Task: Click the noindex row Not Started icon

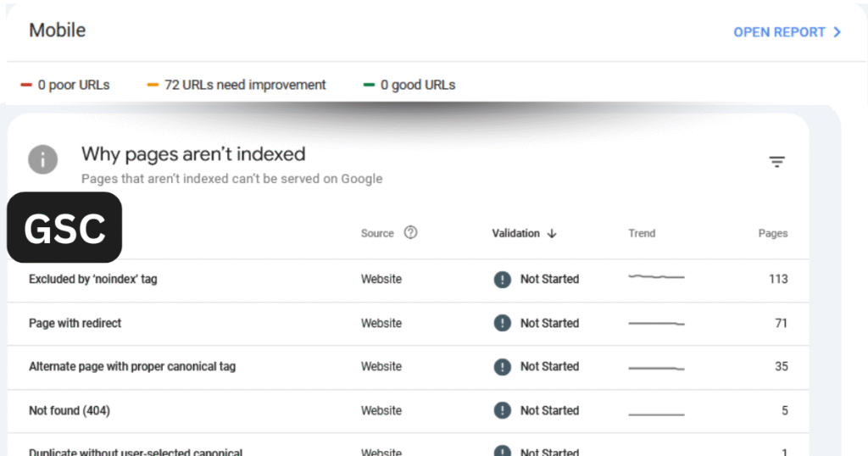Action: pos(502,280)
